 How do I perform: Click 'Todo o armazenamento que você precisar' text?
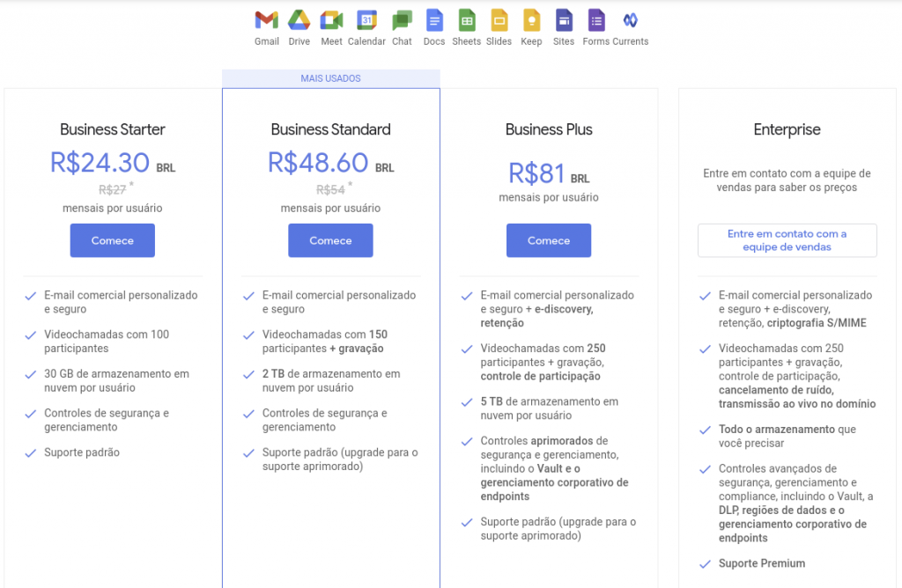(787, 437)
